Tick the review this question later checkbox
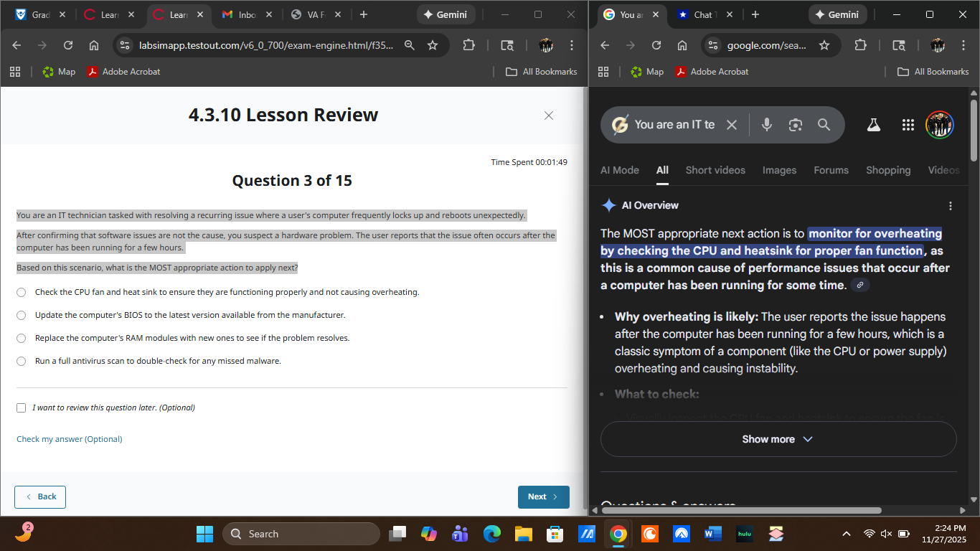The height and width of the screenshot is (551, 980). pos(21,408)
